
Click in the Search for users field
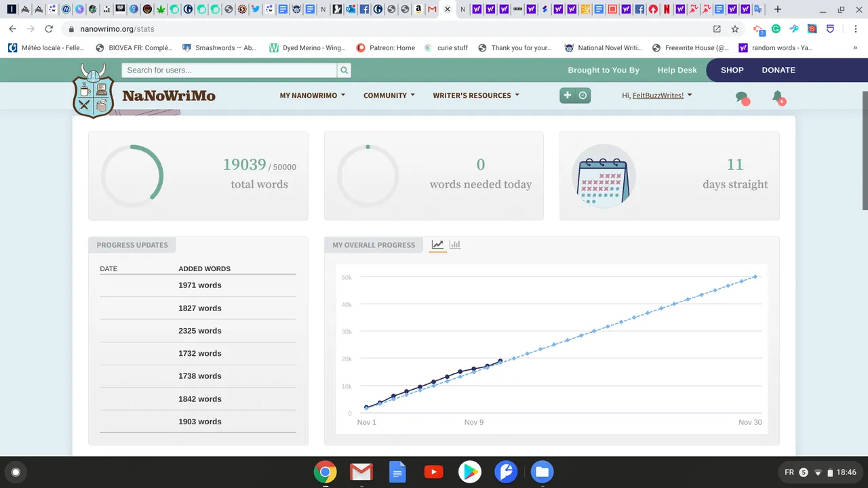click(229, 70)
